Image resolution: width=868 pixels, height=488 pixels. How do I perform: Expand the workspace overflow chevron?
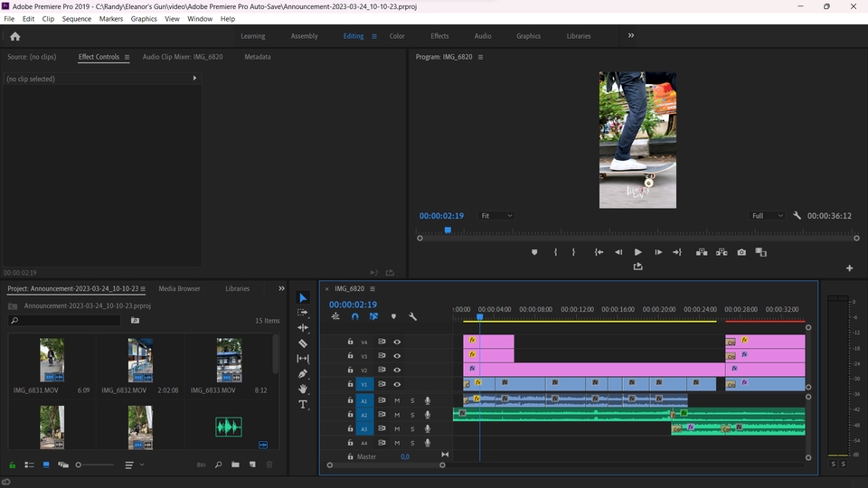(x=631, y=36)
